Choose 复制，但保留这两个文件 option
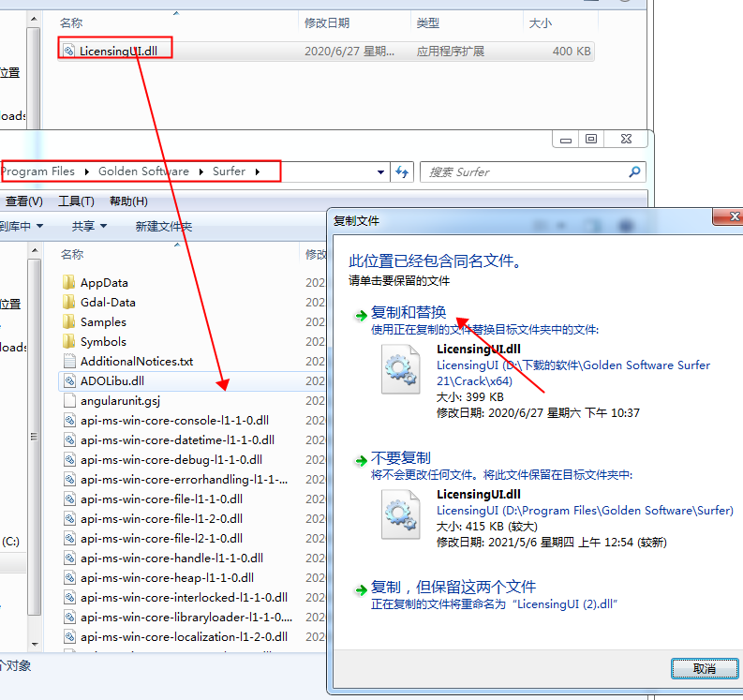The width and height of the screenshot is (743, 700). (x=453, y=587)
